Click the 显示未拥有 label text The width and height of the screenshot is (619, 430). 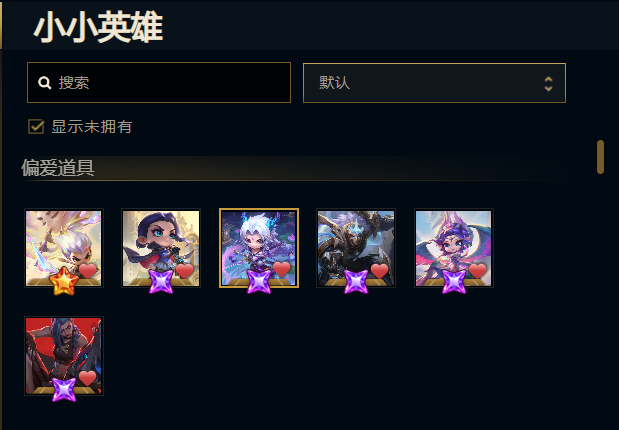[92, 127]
